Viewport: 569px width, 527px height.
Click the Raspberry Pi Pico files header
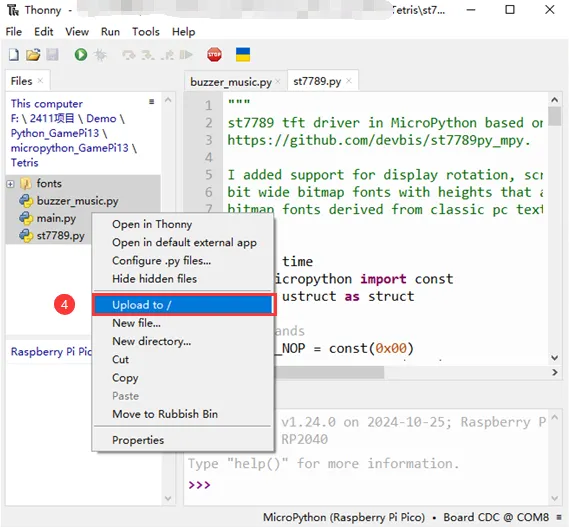(51, 352)
